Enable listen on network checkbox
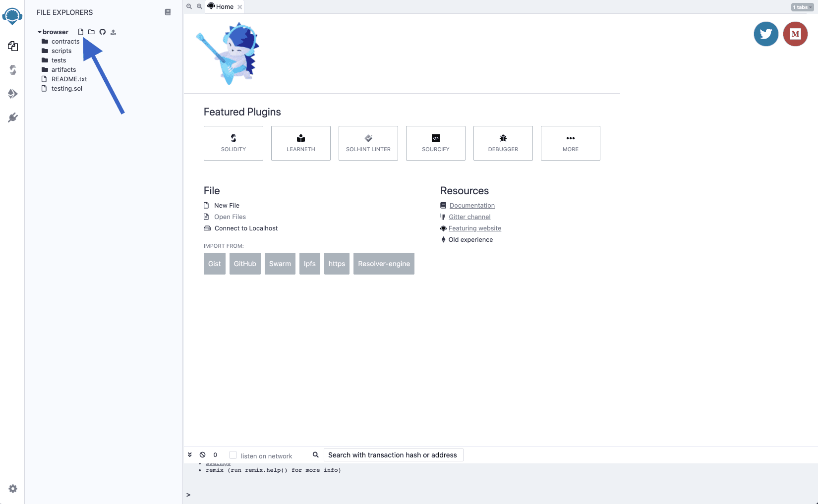Screen dimensions: 818x504 [x=233, y=455]
